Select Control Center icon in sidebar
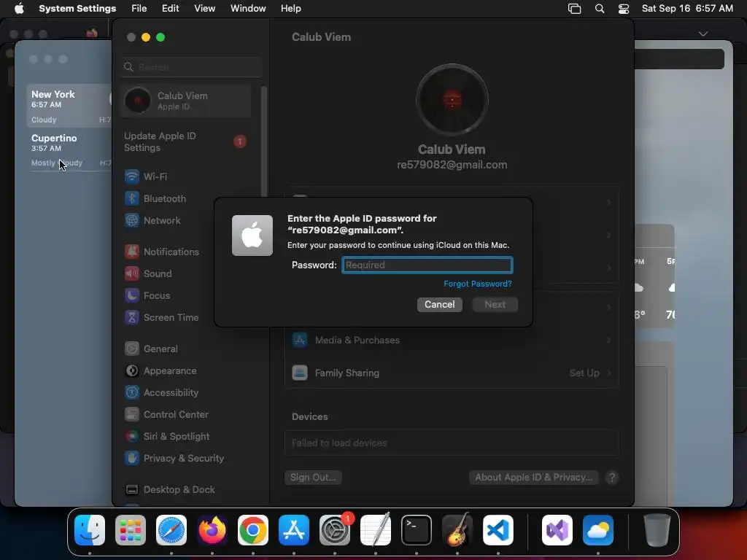Viewport: 747px width, 560px height. 132,414
